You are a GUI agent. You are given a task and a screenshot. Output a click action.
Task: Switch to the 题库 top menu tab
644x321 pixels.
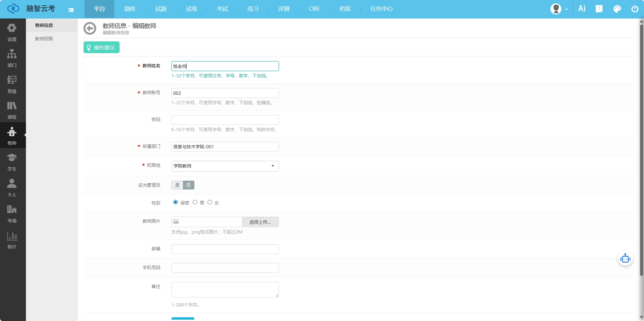[130, 9]
